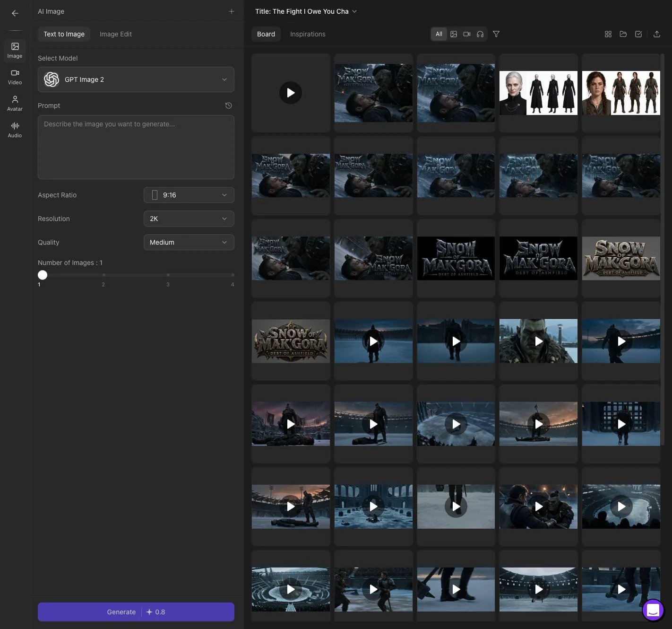Image resolution: width=672 pixels, height=629 pixels.
Task: Open the Avatar section in the sidebar
Action: point(15,103)
